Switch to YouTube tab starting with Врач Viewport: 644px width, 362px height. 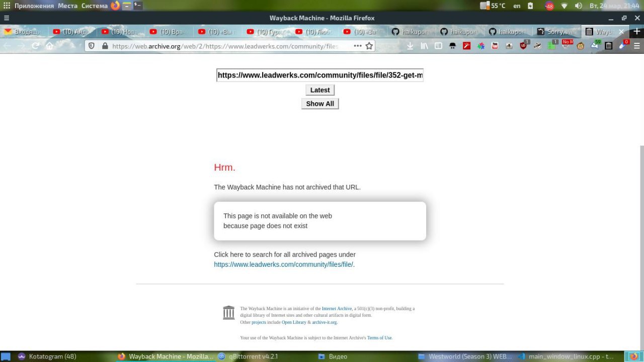tap(170, 31)
